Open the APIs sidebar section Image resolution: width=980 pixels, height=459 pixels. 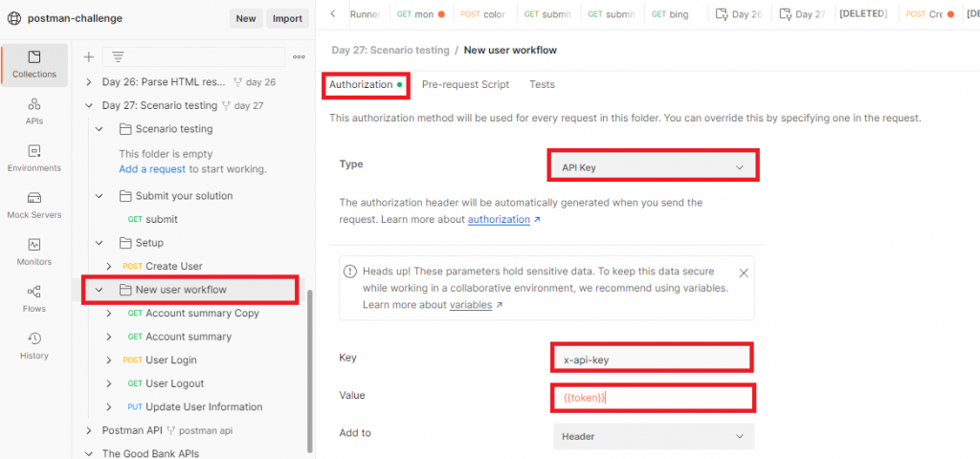point(34,112)
